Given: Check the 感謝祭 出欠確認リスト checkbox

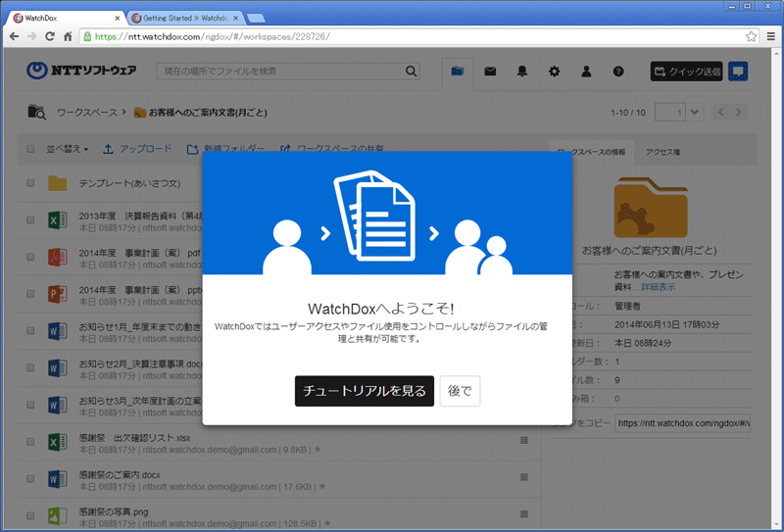Looking at the screenshot, I should click(30, 442).
